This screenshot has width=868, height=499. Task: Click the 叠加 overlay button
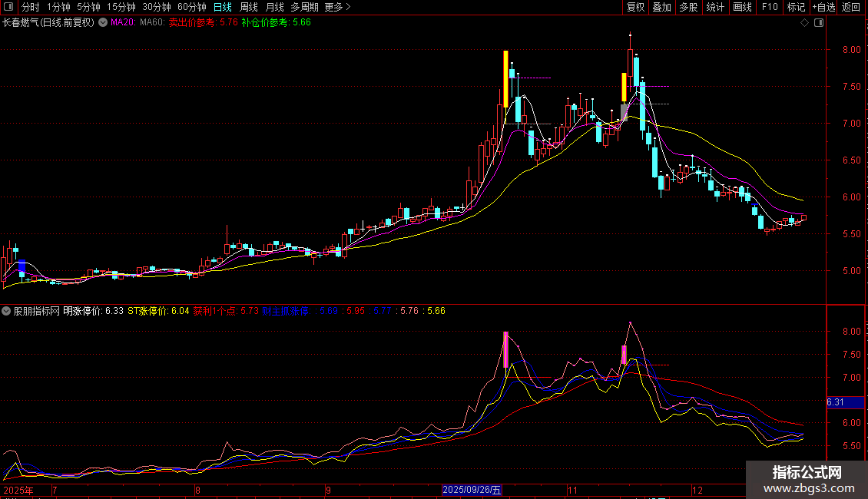click(661, 7)
